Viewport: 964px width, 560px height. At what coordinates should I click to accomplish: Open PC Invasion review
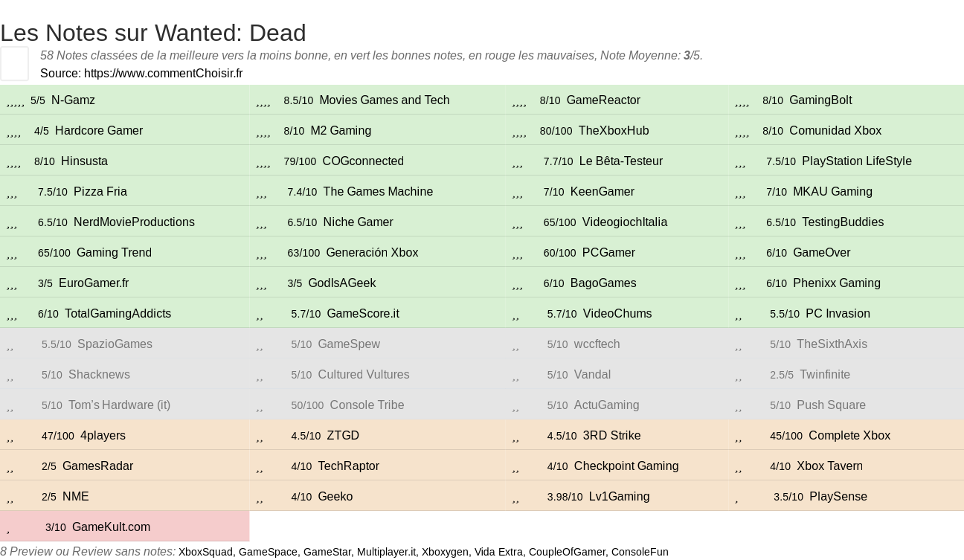[x=838, y=313]
